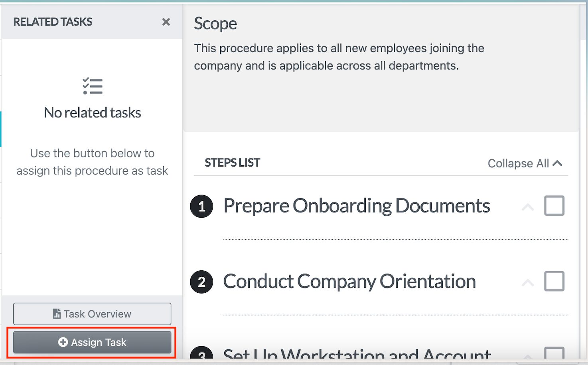Open the Task Overview
The image size is (588, 365).
(x=92, y=314)
